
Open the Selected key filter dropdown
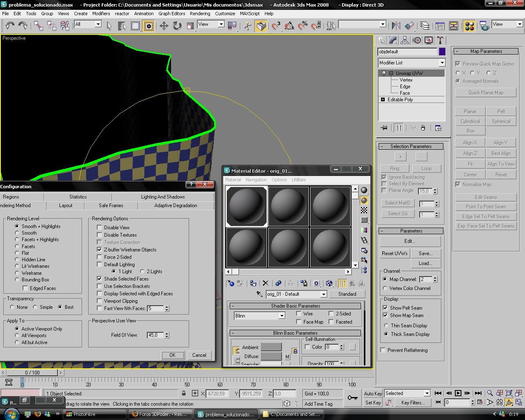(427, 393)
